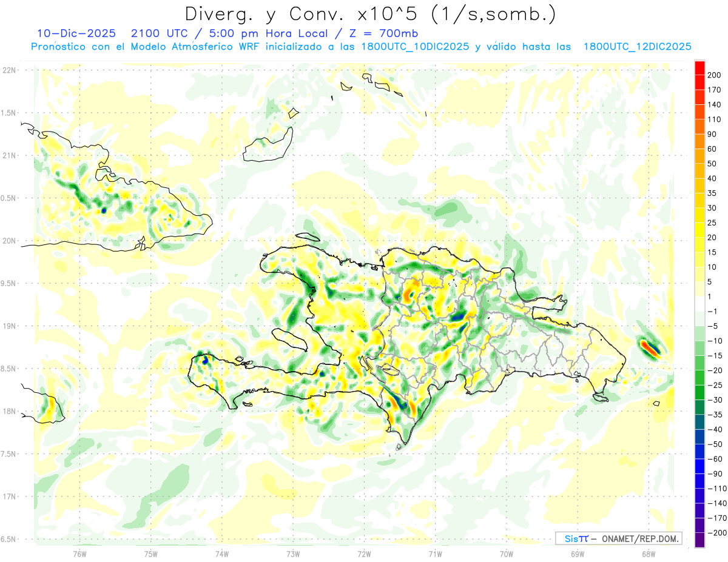Click the '-170' colorbar label
728x562 pixels.
(x=717, y=518)
